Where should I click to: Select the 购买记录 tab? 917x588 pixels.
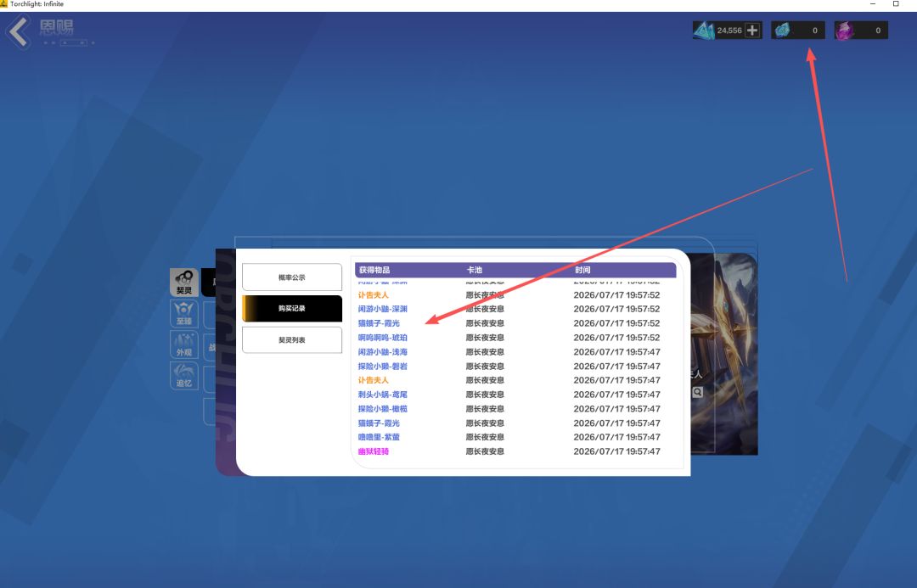tap(292, 308)
